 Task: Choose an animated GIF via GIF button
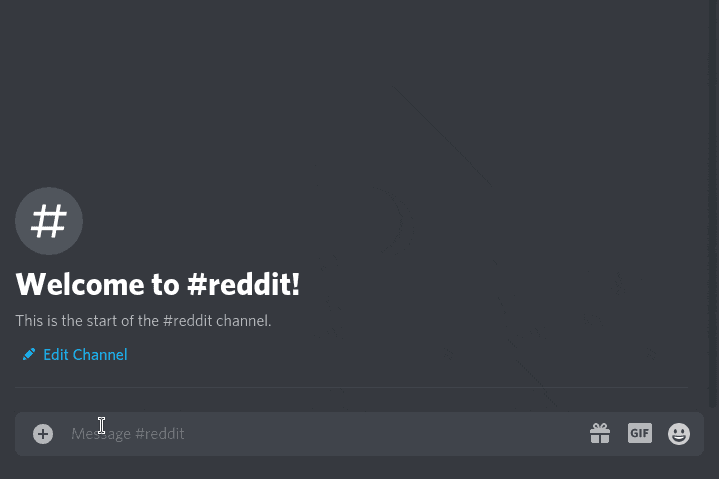(x=640, y=433)
